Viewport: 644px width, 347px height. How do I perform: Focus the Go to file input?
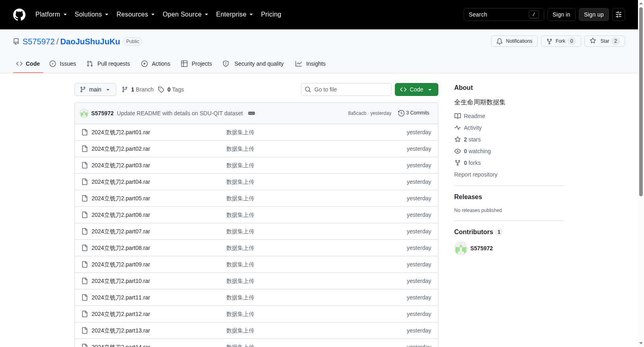click(346, 89)
